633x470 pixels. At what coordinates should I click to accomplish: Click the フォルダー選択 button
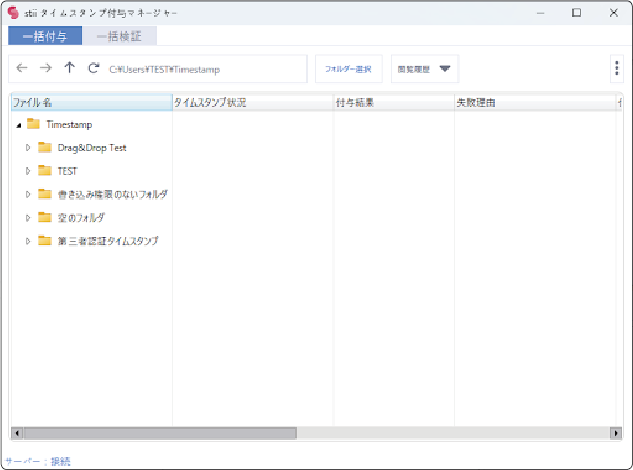tap(348, 69)
